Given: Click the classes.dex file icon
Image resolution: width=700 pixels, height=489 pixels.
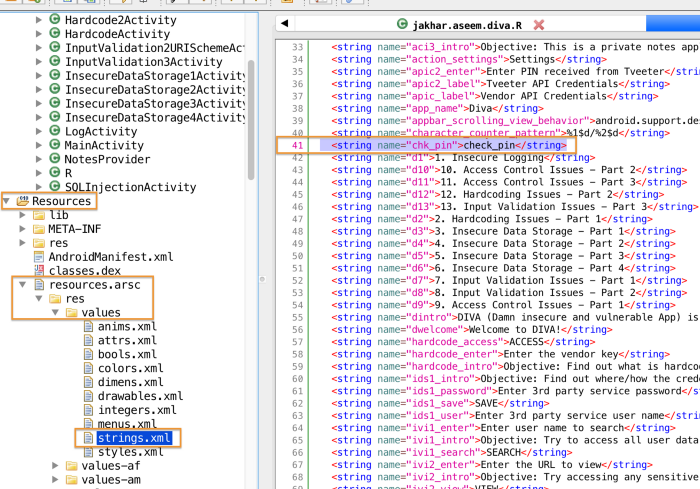Looking at the screenshot, I should click(39, 270).
